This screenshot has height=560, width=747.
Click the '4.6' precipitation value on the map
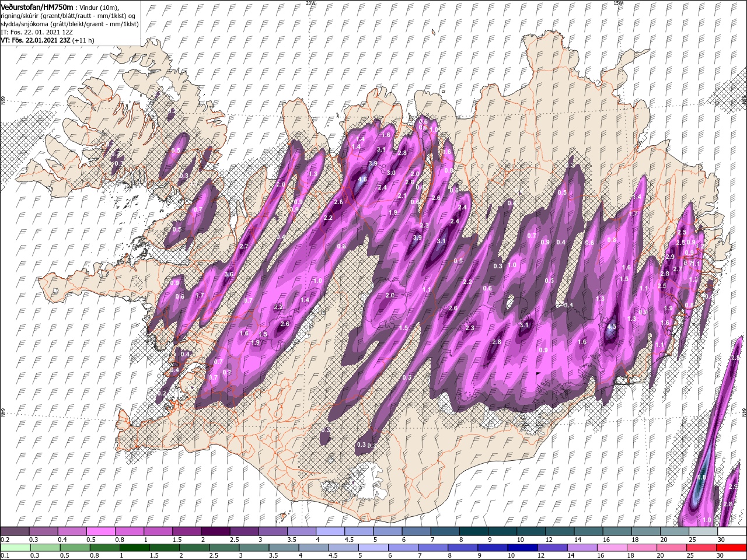[362, 180]
